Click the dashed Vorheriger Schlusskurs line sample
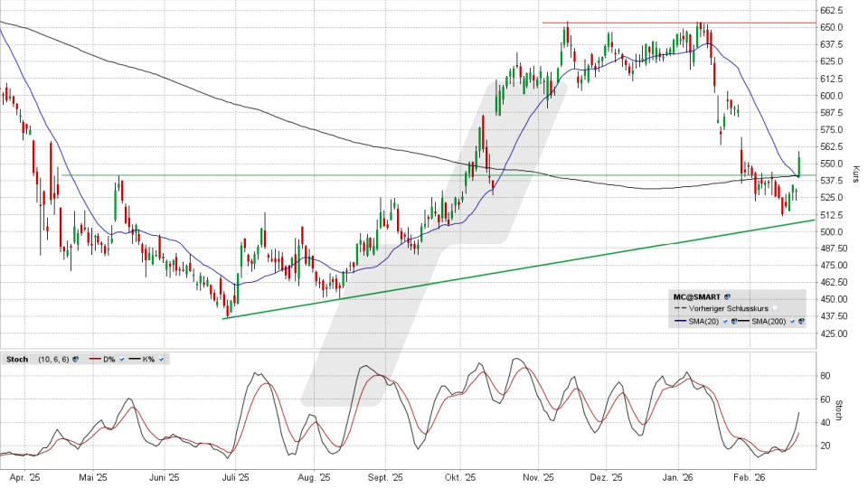This screenshot has height=488, width=868. tap(680, 308)
